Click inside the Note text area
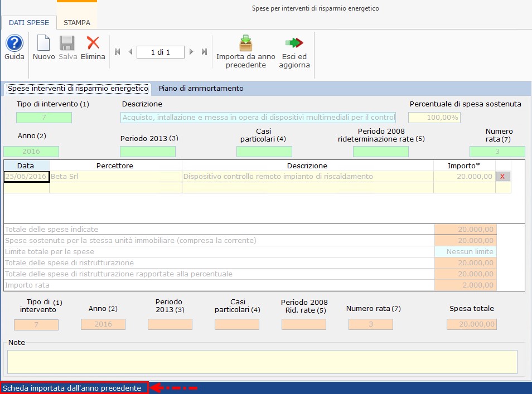The height and width of the screenshot is (394, 532). 262,362
